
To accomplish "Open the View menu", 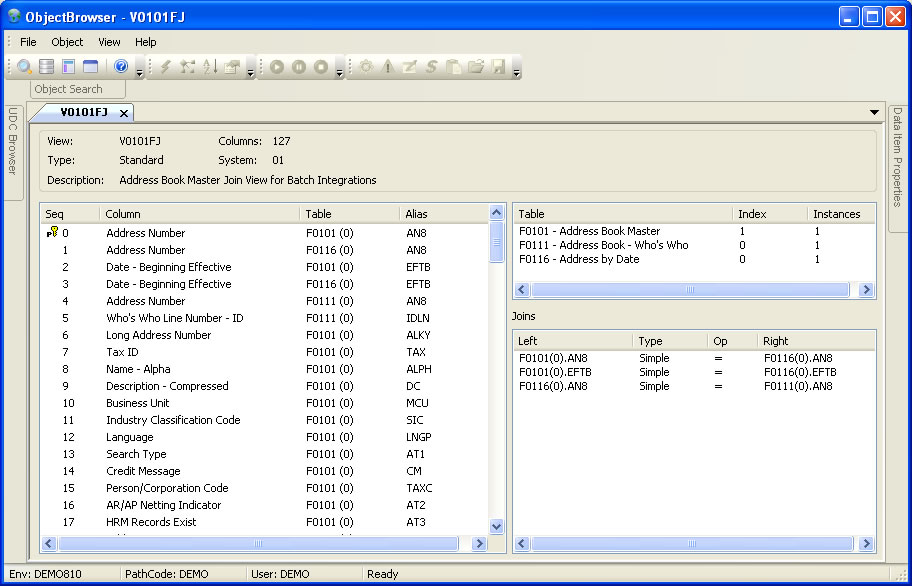I will pyautogui.click(x=109, y=42).
